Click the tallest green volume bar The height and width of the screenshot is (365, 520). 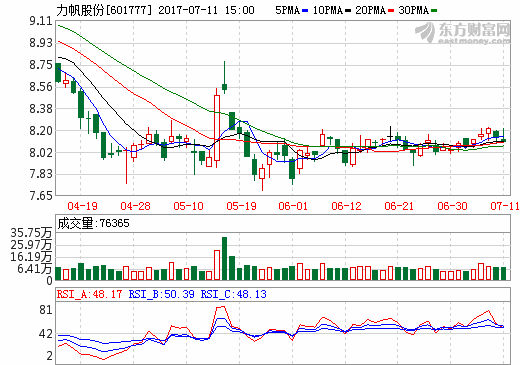coord(224,258)
